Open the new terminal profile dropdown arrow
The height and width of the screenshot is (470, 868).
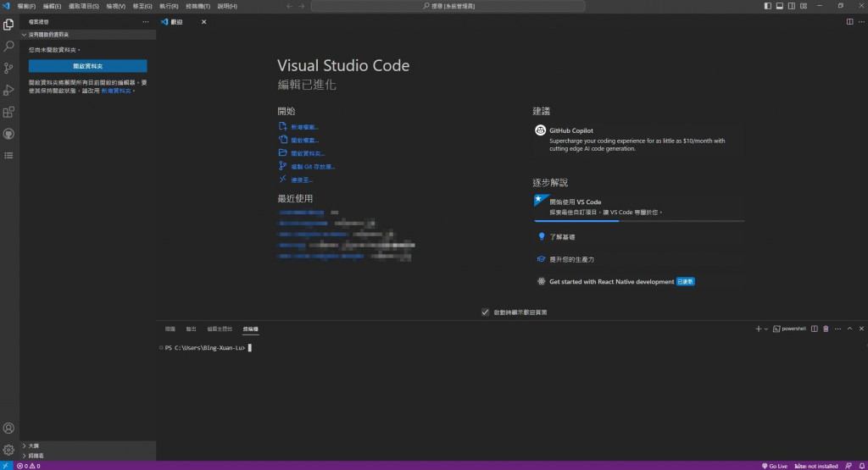(x=766, y=329)
